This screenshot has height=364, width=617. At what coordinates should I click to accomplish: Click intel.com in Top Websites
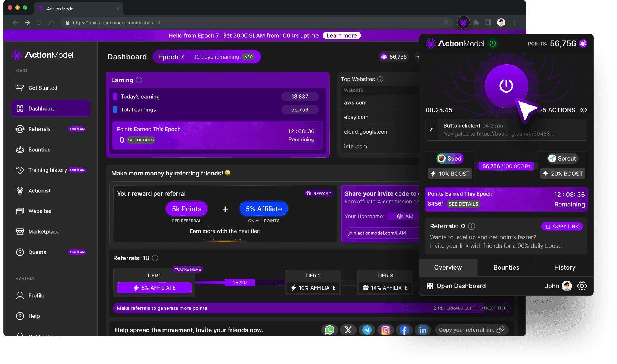tap(356, 146)
